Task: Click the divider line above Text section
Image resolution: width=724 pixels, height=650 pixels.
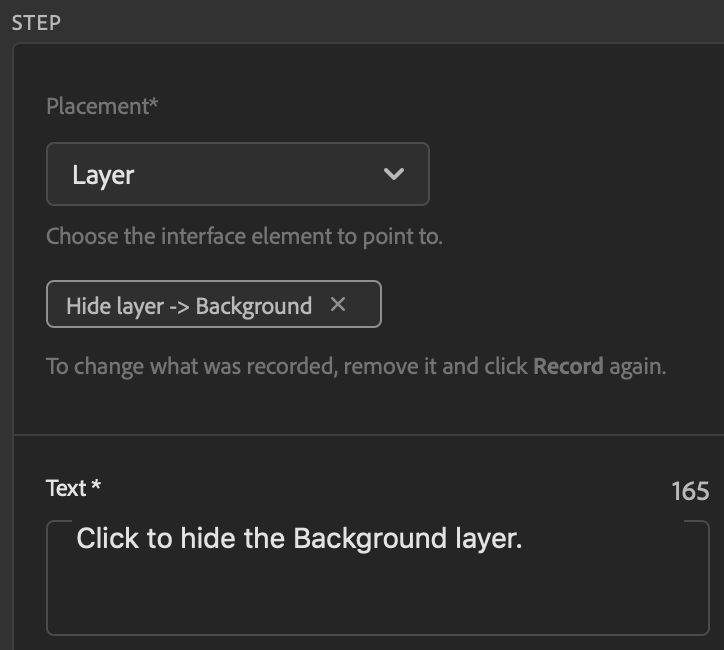Action: pyautogui.click(x=368, y=435)
